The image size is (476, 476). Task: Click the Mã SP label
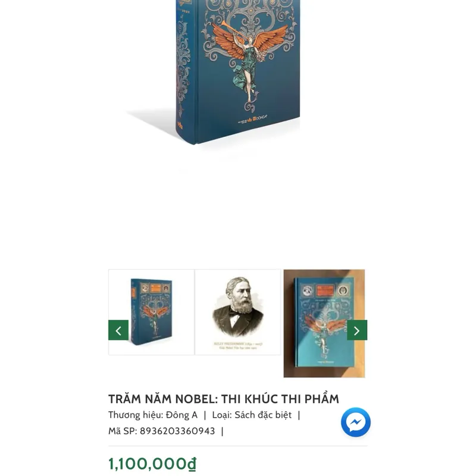click(123, 431)
